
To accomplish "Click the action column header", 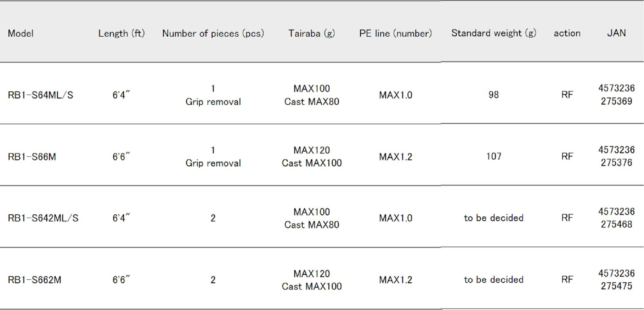I will (x=567, y=33).
